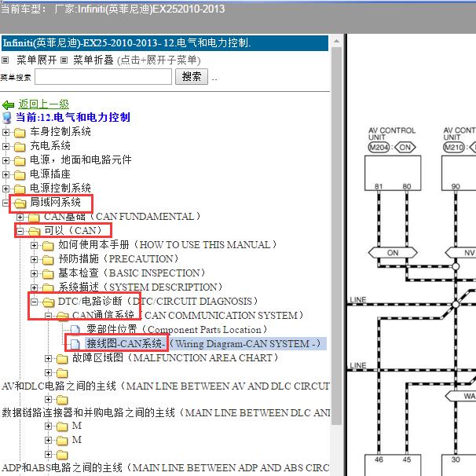
Task: Click the menu expand icon beside 菜单展开
Action: pos(5,60)
